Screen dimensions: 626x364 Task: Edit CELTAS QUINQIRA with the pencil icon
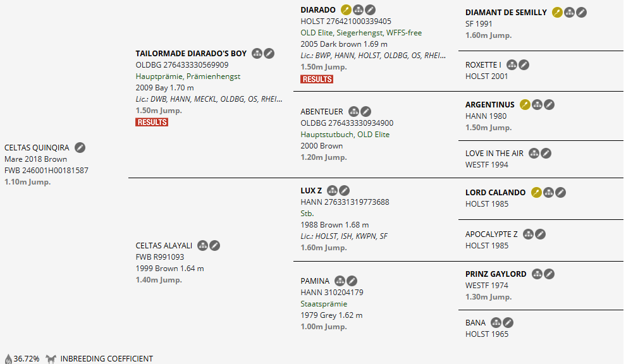80,147
